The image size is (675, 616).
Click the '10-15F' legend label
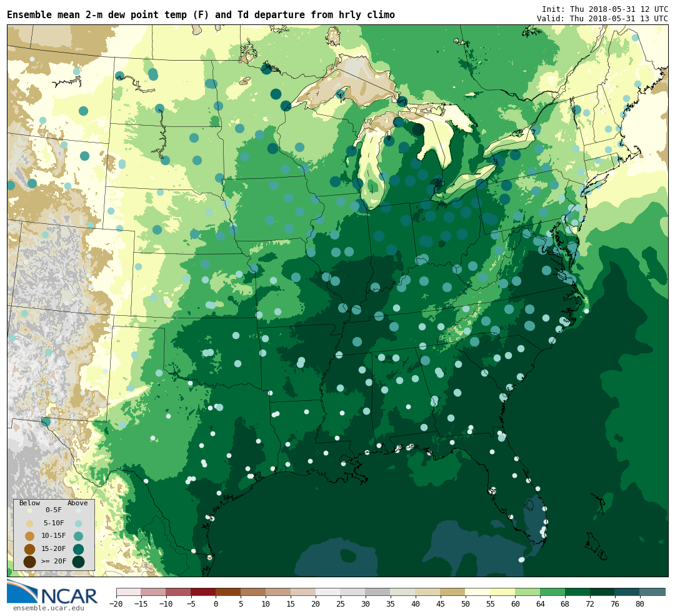click(54, 535)
